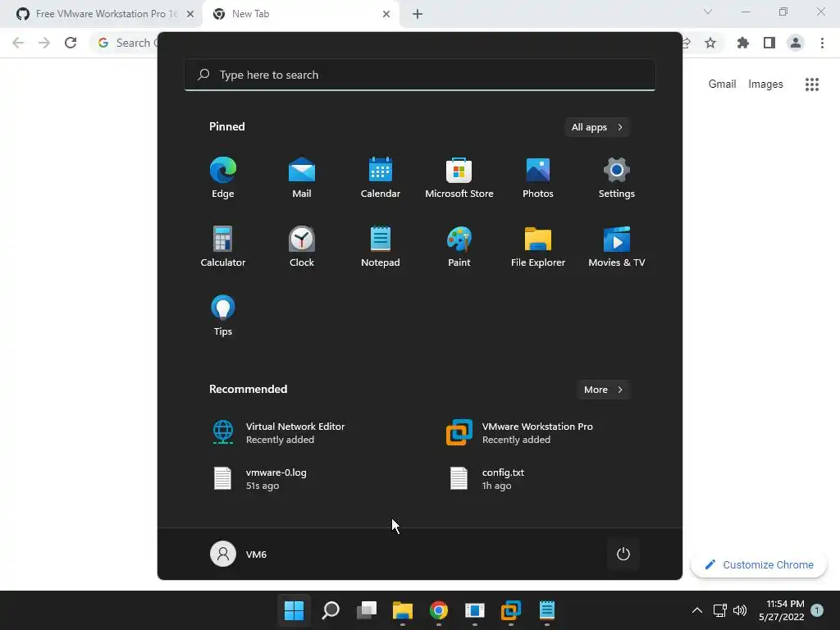
Task: Bookmark this page with the star
Action: (x=710, y=43)
